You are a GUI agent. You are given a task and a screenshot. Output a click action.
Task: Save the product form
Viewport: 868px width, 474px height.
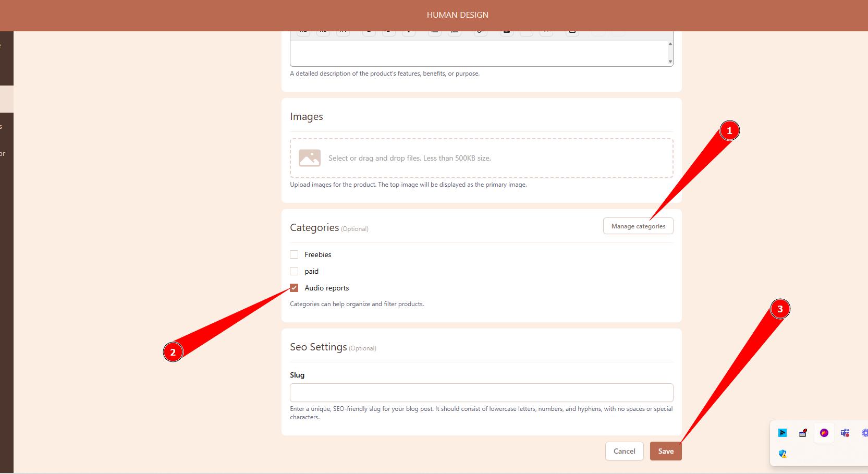click(x=666, y=451)
